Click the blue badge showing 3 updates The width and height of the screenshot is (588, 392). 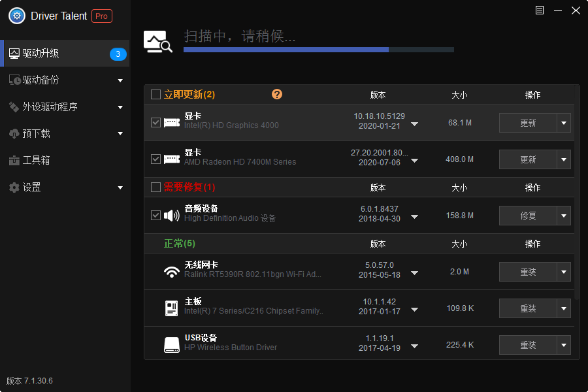118,54
